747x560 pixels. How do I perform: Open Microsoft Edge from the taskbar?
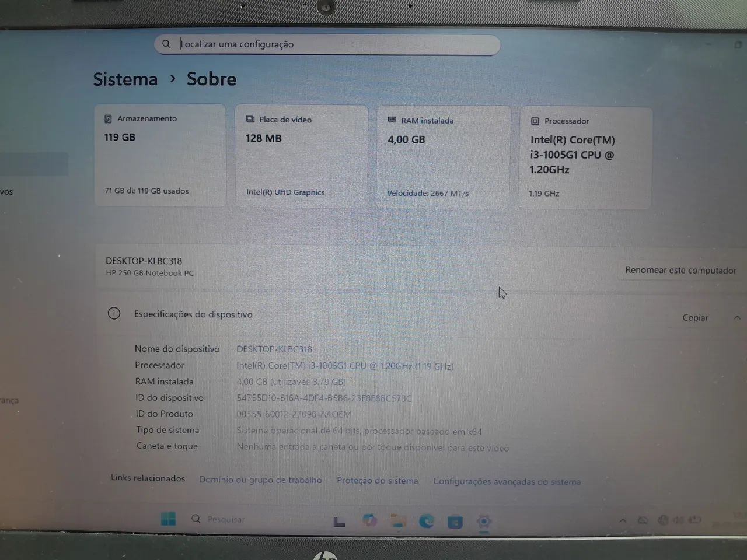[x=427, y=521]
